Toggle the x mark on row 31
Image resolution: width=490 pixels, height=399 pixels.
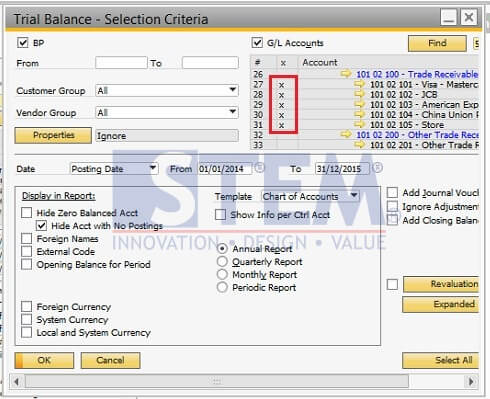click(282, 125)
